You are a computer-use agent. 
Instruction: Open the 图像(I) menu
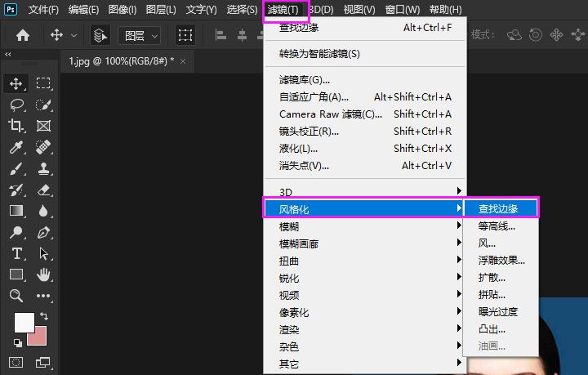click(122, 9)
